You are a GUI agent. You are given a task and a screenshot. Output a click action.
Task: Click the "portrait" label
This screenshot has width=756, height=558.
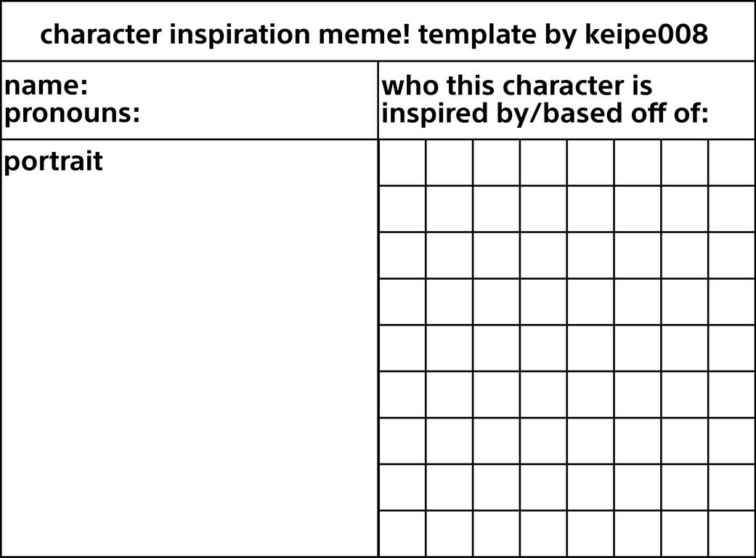pos(53,161)
